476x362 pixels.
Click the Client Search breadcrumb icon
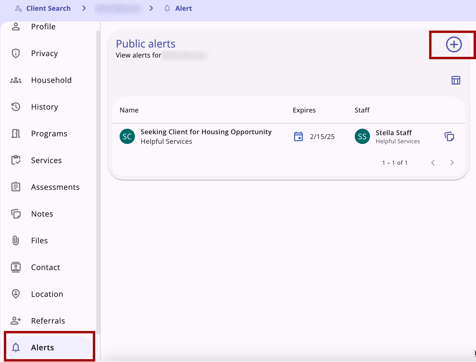18,8
